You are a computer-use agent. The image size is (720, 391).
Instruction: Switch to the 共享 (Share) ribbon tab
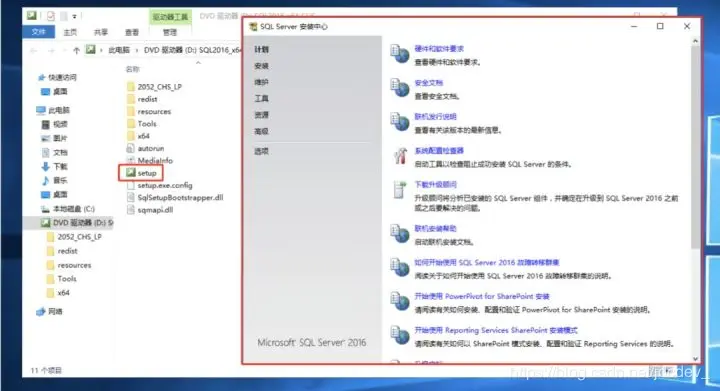click(101, 32)
